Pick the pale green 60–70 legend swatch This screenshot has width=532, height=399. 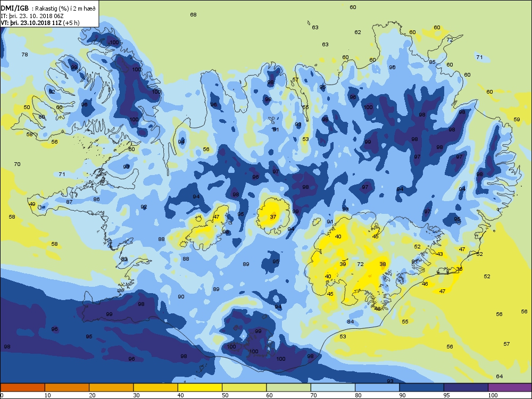(x=289, y=387)
